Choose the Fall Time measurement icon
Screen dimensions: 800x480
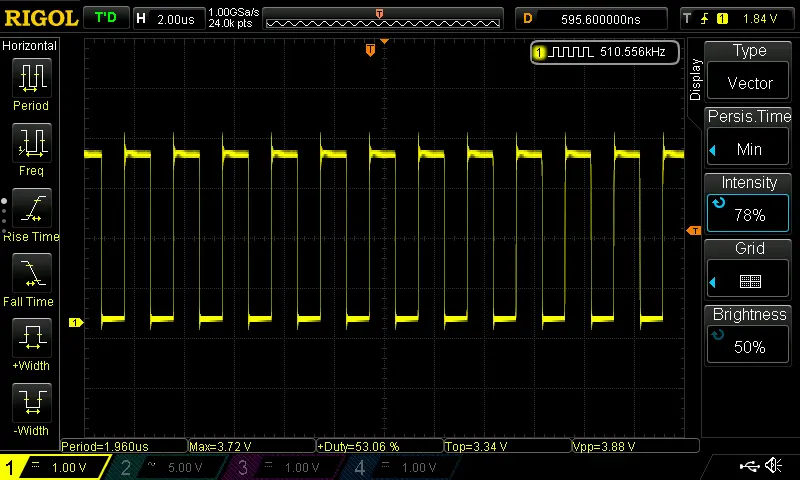pos(31,274)
